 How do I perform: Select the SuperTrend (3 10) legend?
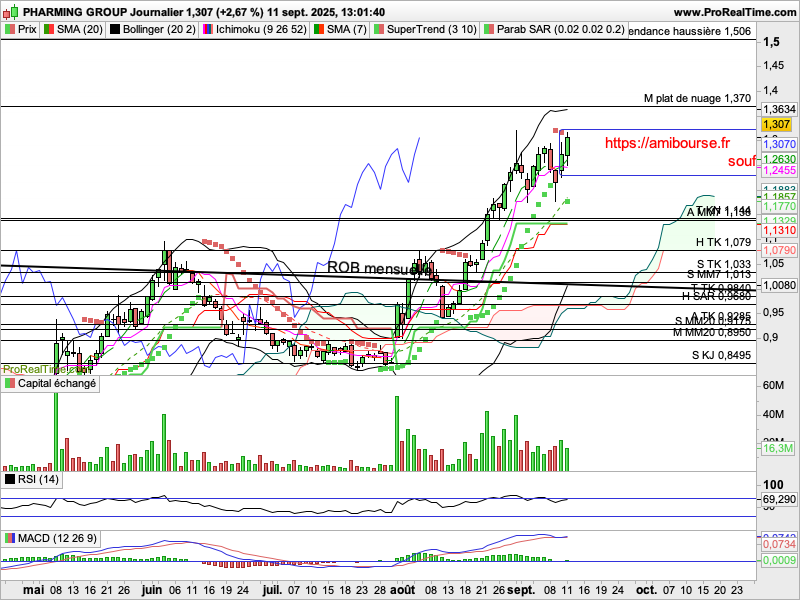[424, 30]
